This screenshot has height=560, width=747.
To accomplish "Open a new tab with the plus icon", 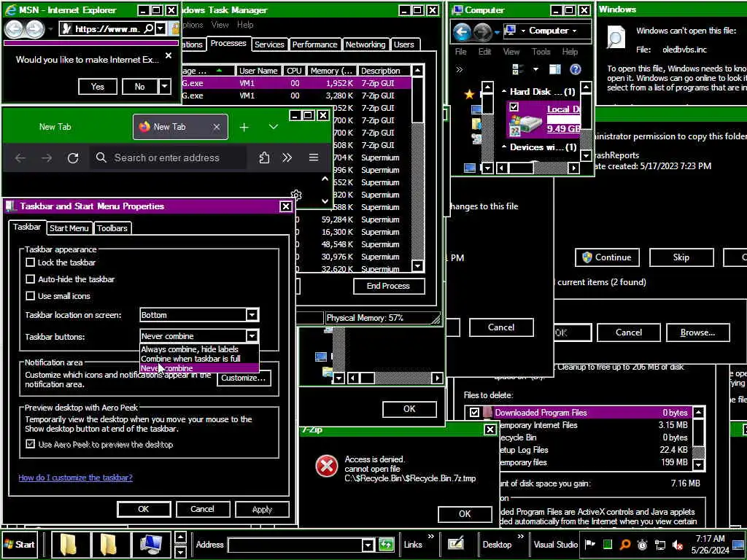I will 244,127.
